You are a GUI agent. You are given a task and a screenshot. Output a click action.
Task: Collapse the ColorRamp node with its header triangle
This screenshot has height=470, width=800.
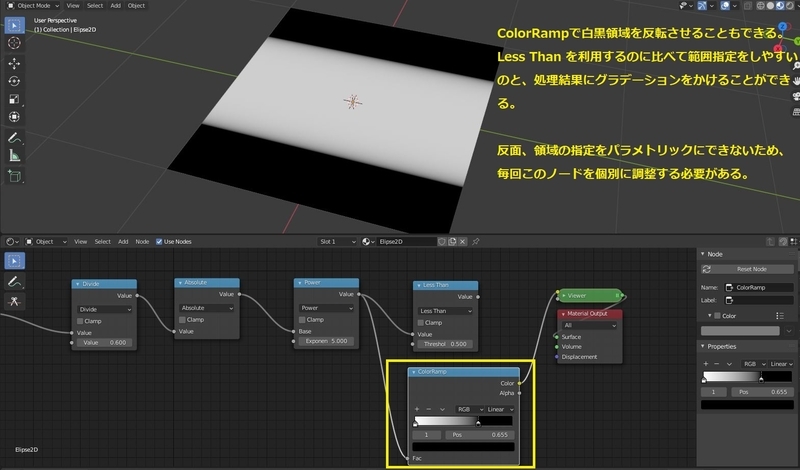coord(413,372)
